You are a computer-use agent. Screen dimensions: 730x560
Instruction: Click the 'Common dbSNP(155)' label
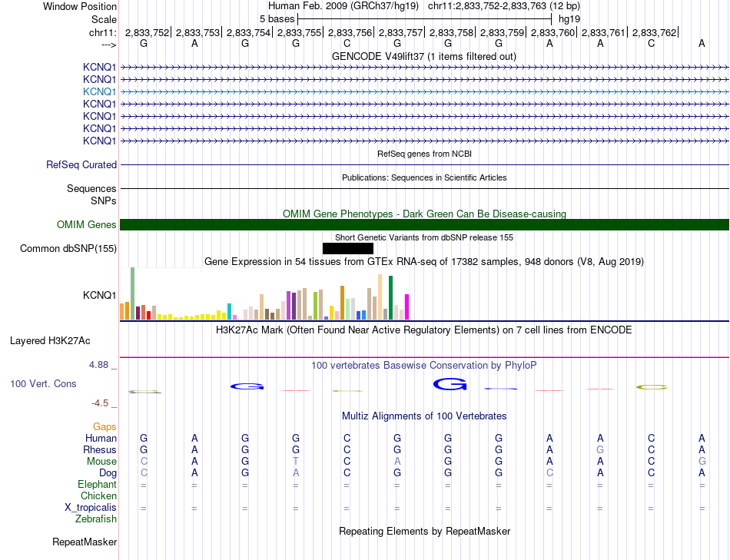point(68,249)
